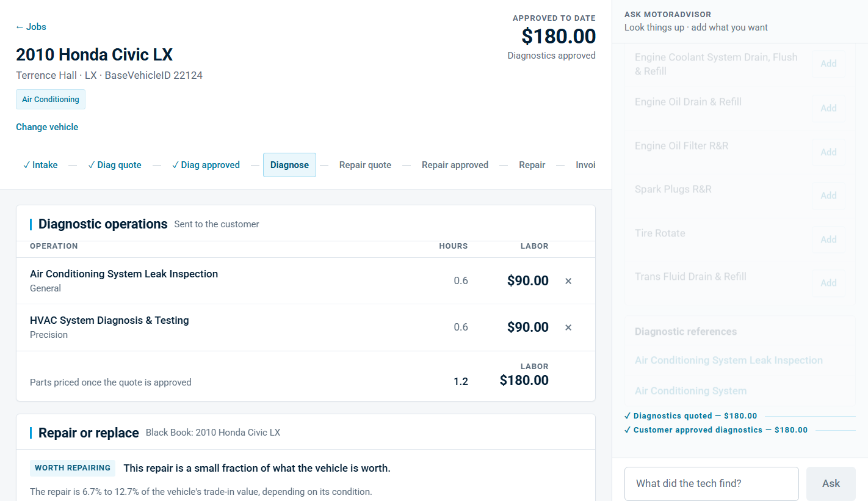Select the Diagnose step
Viewport: 868px width, 501px height.
coord(289,165)
